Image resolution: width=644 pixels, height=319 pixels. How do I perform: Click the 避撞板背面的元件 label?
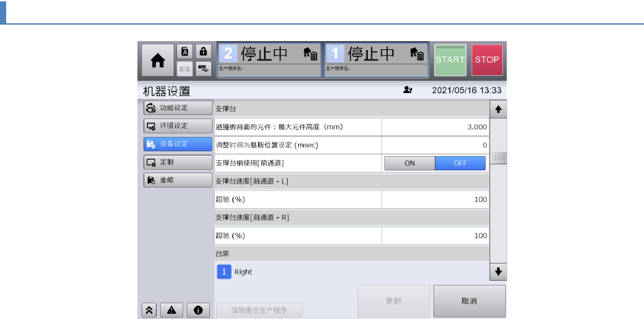280,127
